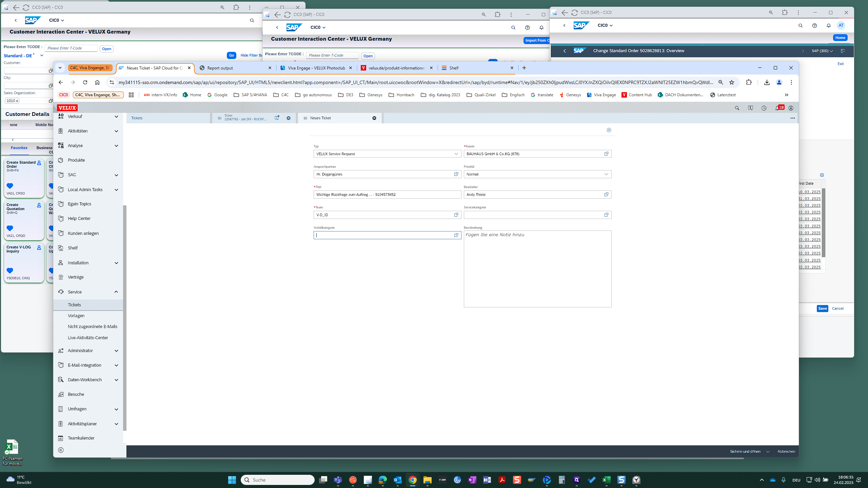
Task: Open Chrome extensions puzzle icon
Action: pos(749,82)
